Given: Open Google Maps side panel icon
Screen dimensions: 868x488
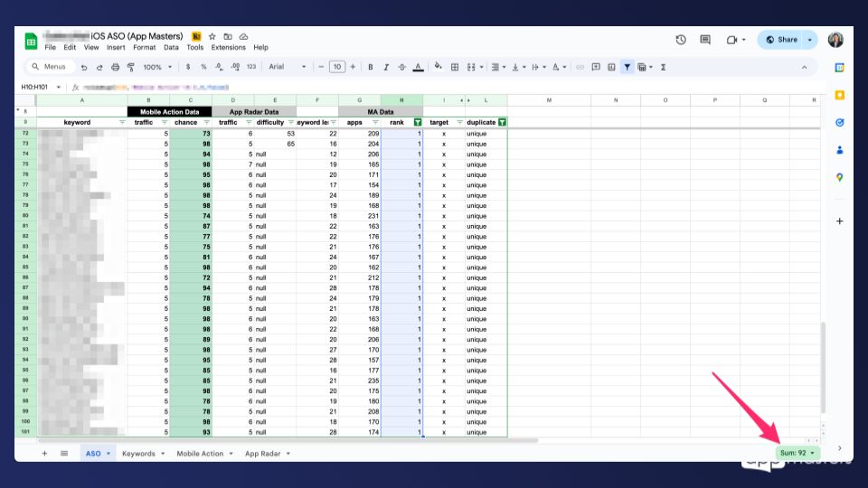Looking at the screenshot, I should click(840, 177).
